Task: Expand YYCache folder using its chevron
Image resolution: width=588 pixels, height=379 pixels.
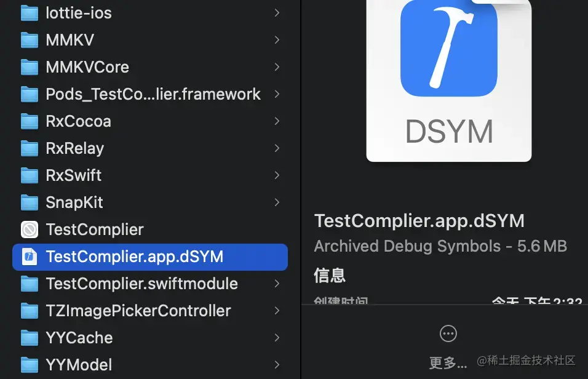Action: coord(277,338)
